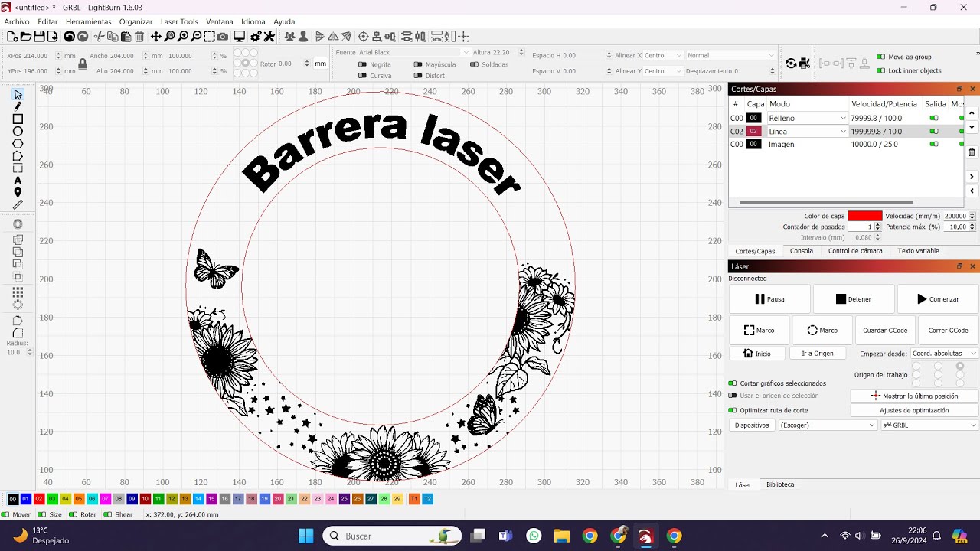Viewport: 980px width, 551px height.
Task: Switch to the Consola tab
Action: pyautogui.click(x=802, y=251)
